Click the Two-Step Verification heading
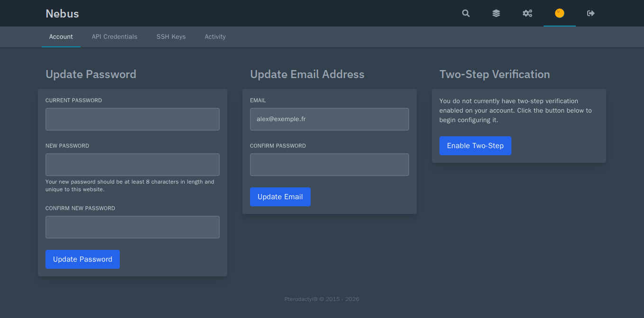This screenshot has height=318, width=644. [495, 74]
